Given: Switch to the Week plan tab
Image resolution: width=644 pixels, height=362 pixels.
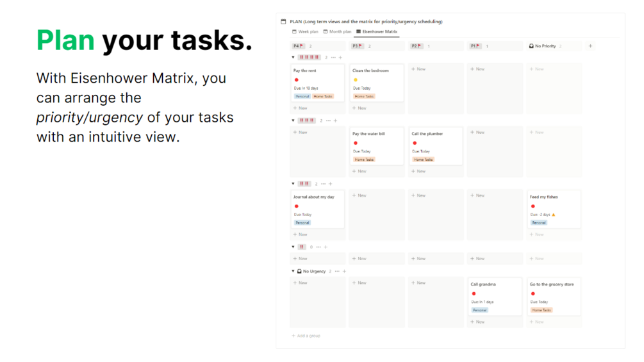Looking at the screenshot, I should pos(305,31).
